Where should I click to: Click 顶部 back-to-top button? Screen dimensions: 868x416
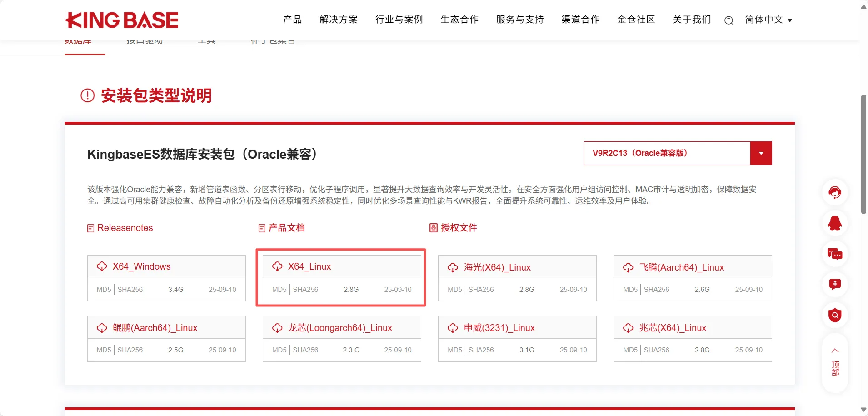(835, 363)
